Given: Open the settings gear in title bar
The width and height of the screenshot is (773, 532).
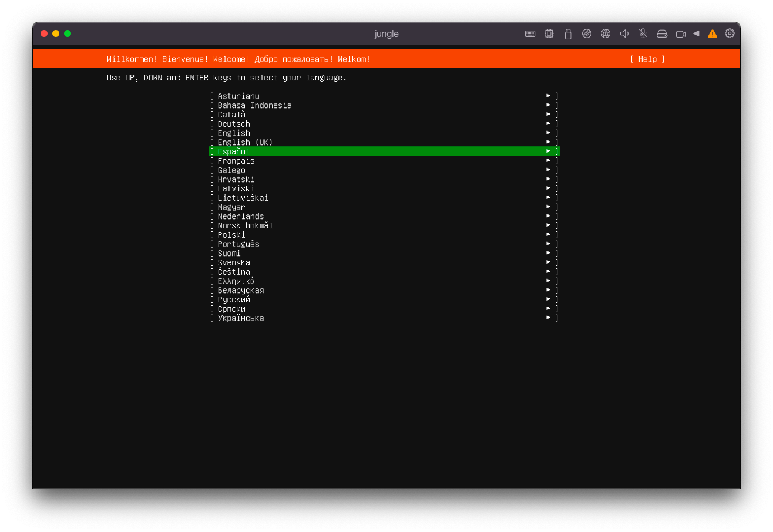Looking at the screenshot, I should pos(730,33).
